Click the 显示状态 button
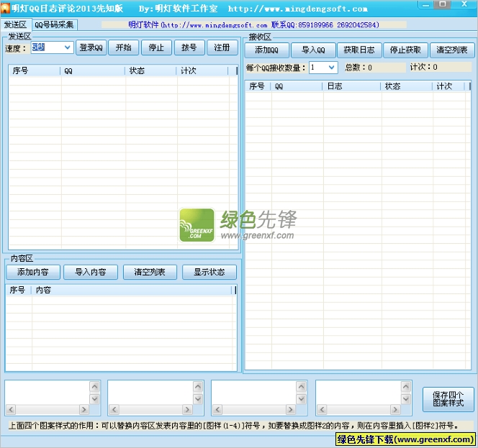 [209, 272]
